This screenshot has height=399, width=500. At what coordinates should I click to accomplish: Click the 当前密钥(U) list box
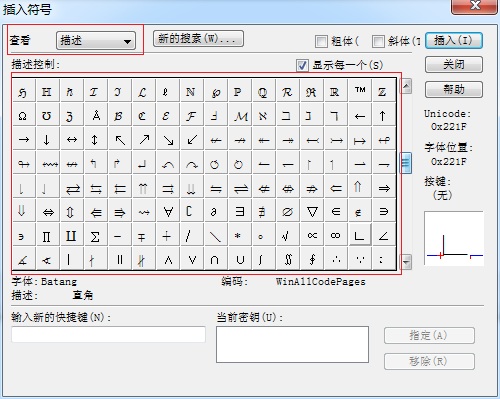click(x=292, y=344)
